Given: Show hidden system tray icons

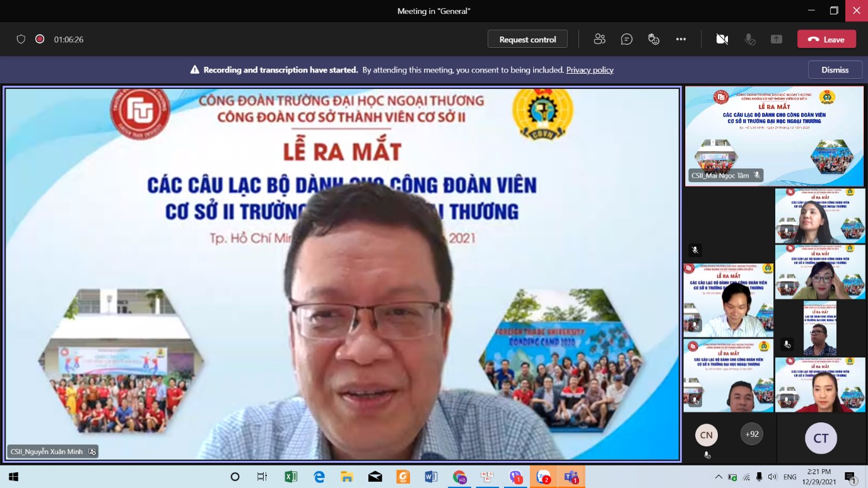Looking at the screenshot, I should point(718,477).
